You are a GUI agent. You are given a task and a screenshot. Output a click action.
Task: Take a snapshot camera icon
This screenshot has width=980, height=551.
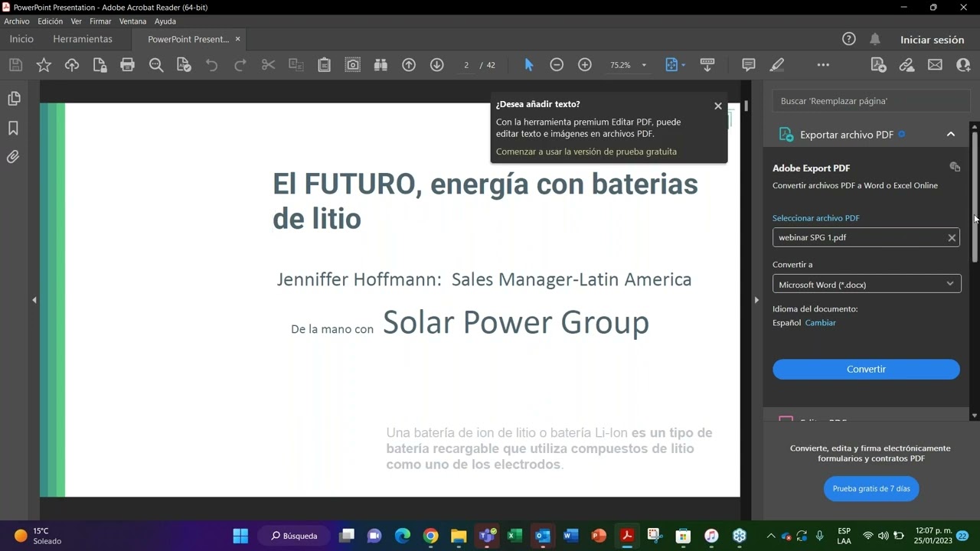tap(352, 65)
